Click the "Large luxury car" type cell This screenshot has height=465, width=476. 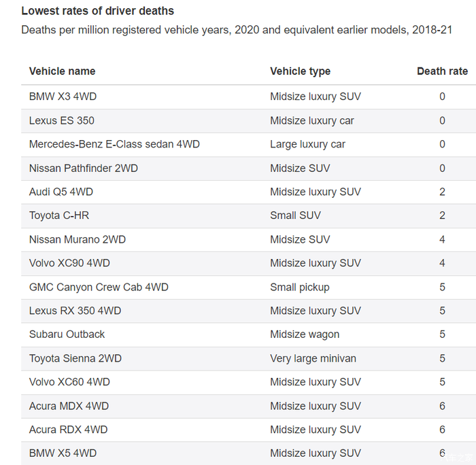click(307, 144)
